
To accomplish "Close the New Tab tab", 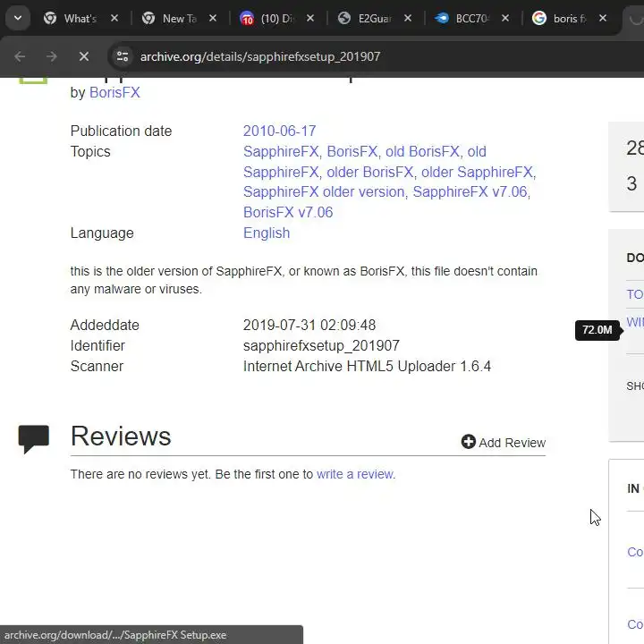I will point(212,18).
